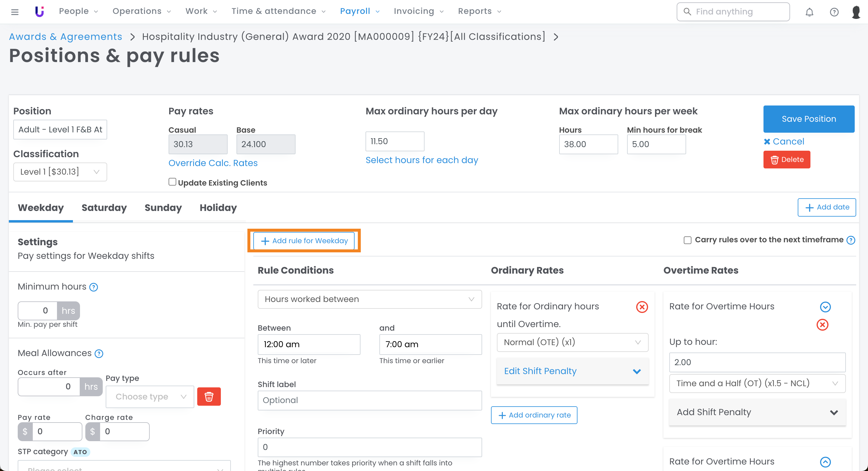The height and width of the screenshot is (471, 868).
Task: Collapse first Rate for Overtime Hours
Action: pos(825,307)
